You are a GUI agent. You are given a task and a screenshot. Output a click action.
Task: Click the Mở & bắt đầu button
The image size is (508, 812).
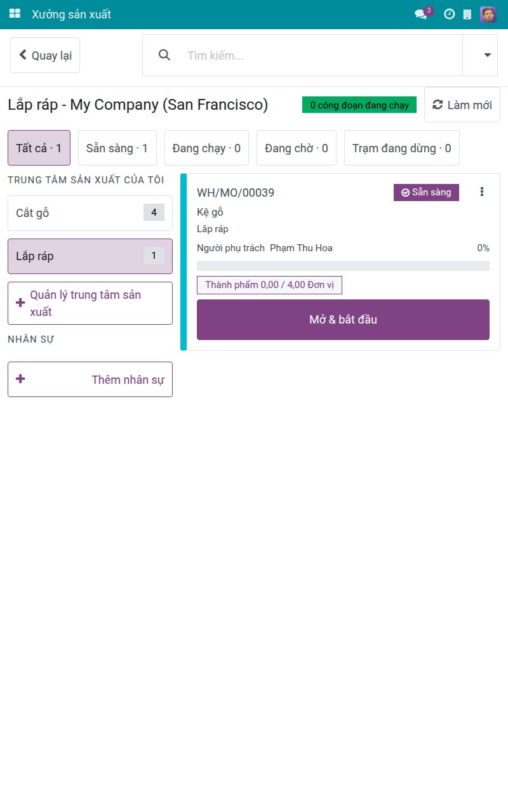pyautogui.click(x=343, y=320)
